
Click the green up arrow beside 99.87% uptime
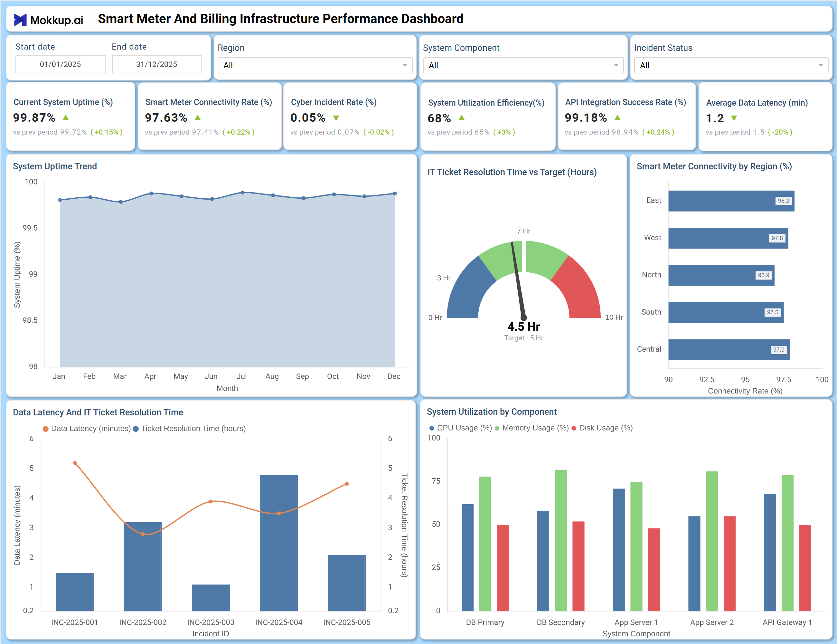click(x=66, y=118)
